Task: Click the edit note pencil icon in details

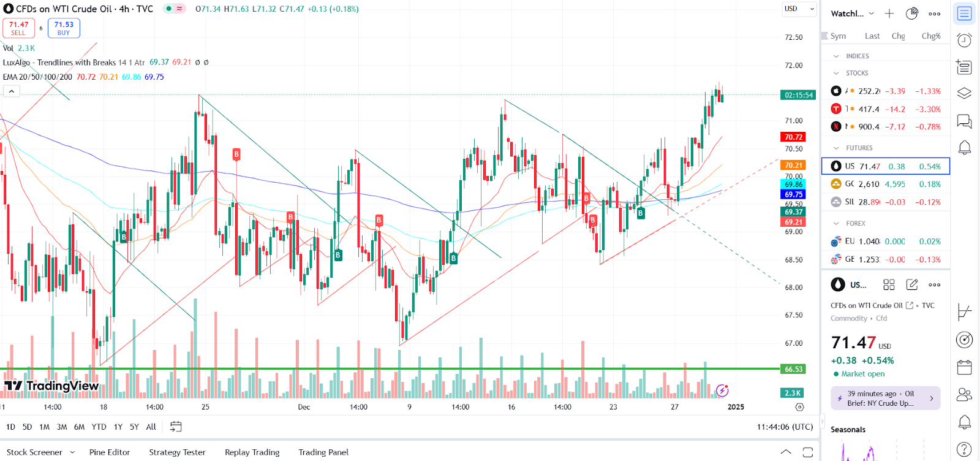Action: [x=912, y=284]
